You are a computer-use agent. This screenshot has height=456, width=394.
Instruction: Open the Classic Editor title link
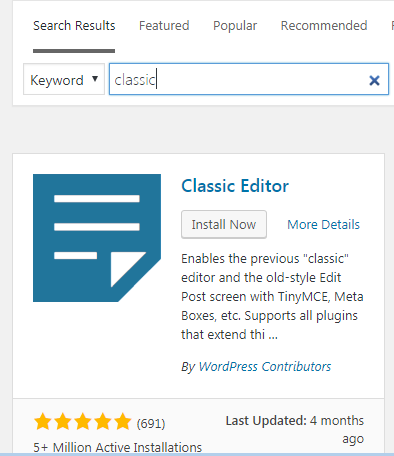[x=235, y=186]
